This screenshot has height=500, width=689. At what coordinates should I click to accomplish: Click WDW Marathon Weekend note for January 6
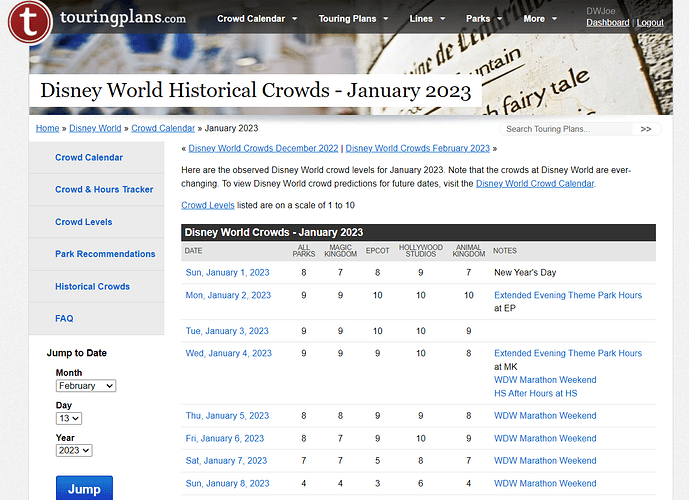(545, 438)
